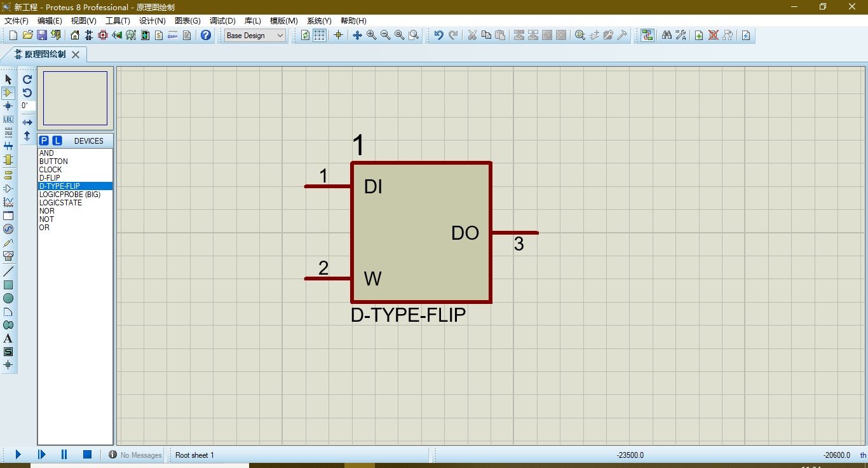The image size is (868, 468).
Task: Open the PCB Layout chip icon
Action: (103, 36)
